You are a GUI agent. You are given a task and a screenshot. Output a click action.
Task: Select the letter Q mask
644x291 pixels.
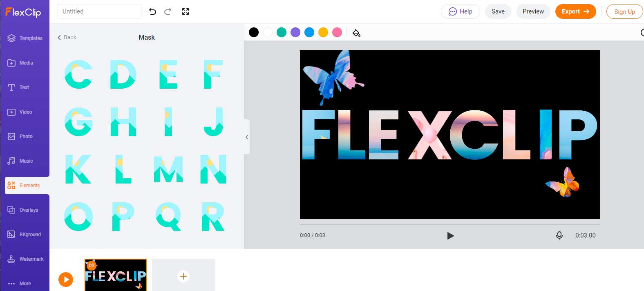(x=168, y=217)
